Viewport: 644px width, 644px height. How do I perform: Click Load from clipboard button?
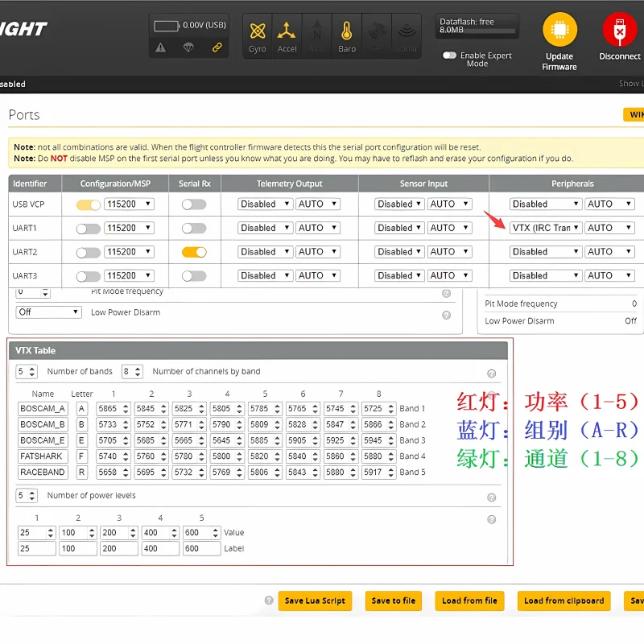(x=564, y=601)
